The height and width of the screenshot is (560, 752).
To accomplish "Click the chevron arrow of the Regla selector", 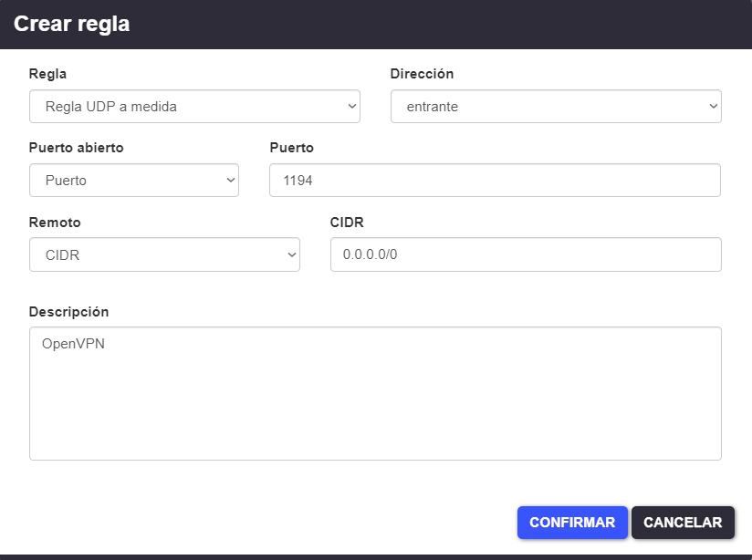I will pyautogui.click(x=352, y=107).
